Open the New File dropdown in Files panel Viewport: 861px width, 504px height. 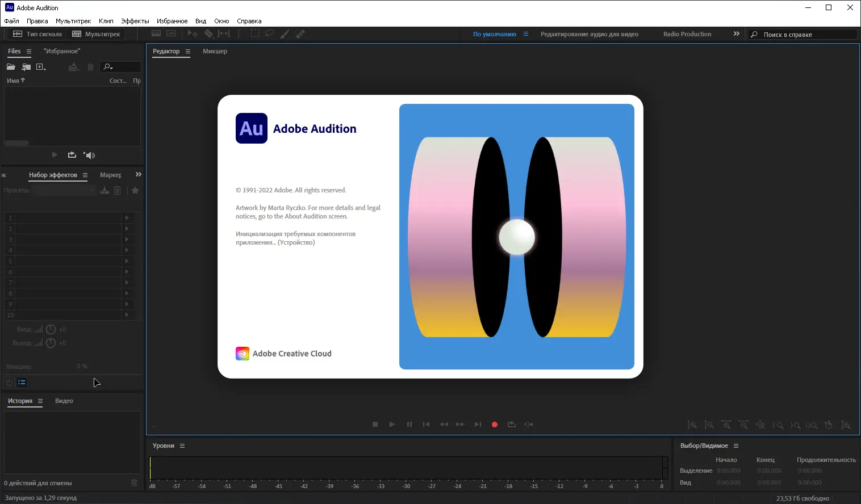[41, 67]
